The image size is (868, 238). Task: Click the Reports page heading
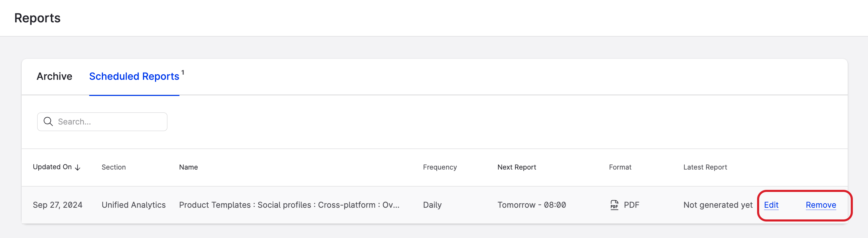tap(37, 18)
